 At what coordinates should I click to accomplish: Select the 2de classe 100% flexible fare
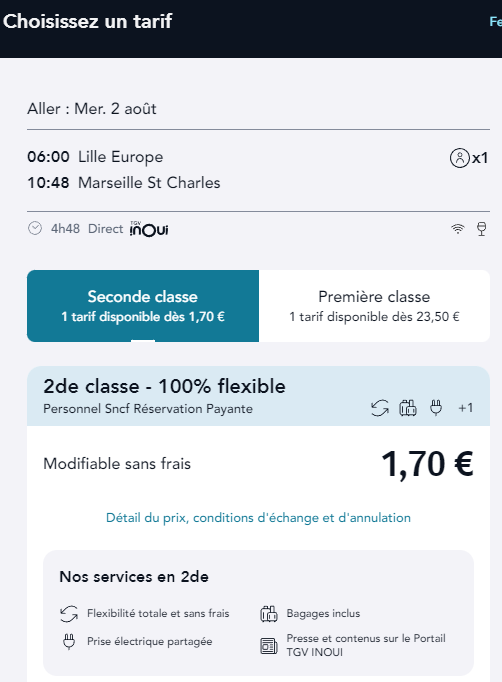click(x=258, y=396)
